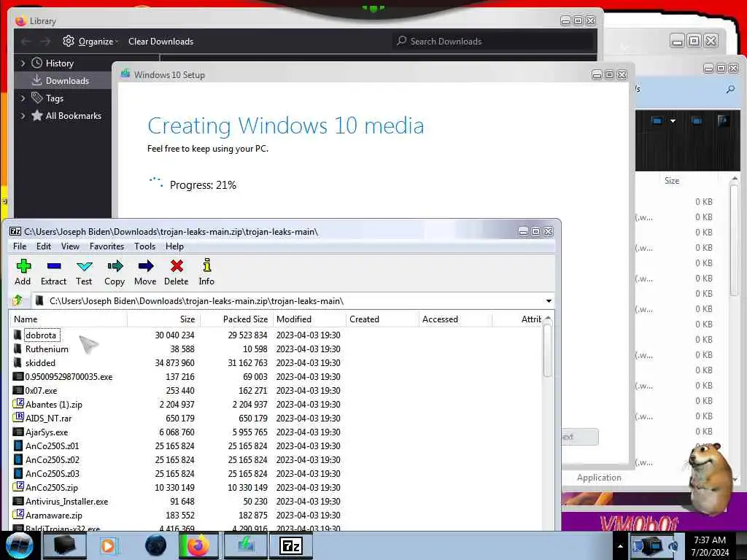Expand the Tags tree item in Library

[x=23, y=98]
